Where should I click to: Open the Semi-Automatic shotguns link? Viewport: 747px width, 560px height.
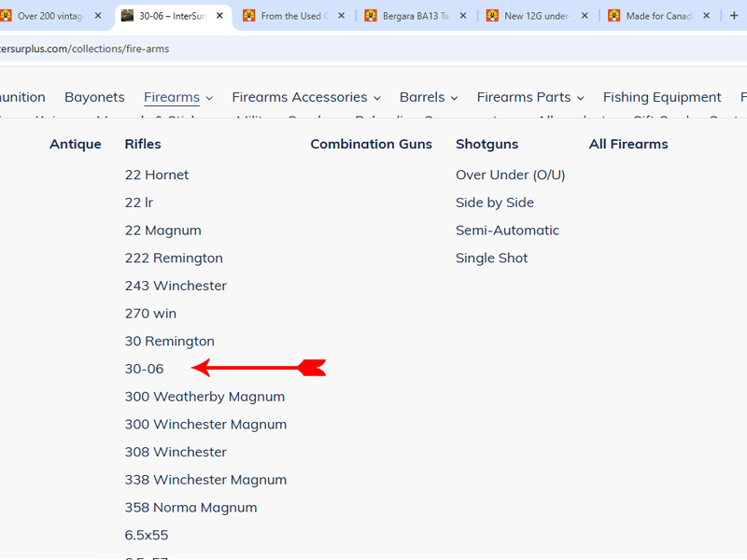(x=507, y=231)
